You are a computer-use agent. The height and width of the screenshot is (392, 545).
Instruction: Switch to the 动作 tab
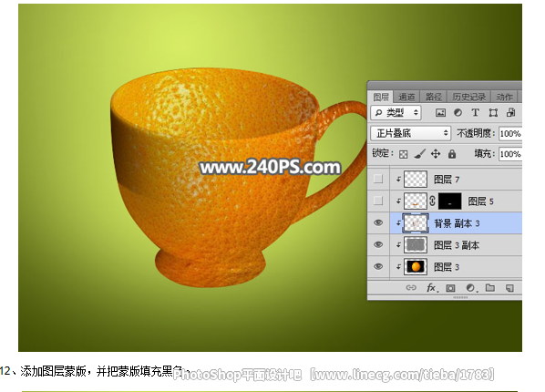click(504, 97)
